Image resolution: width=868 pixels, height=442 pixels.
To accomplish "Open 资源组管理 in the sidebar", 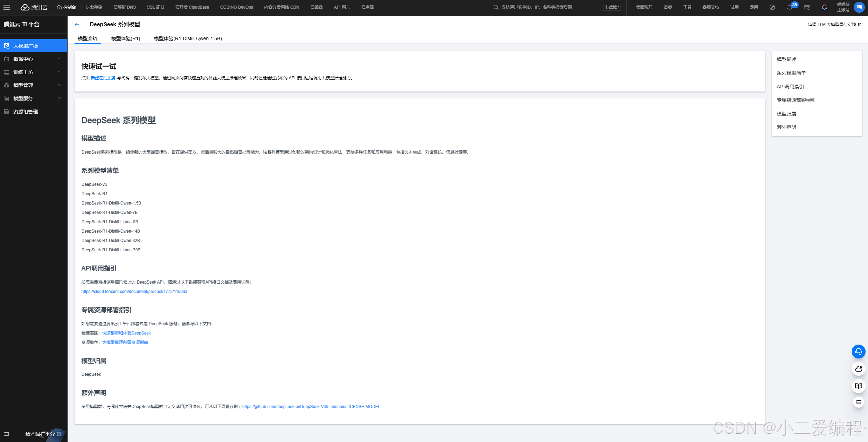I will (x=26, y=112).
